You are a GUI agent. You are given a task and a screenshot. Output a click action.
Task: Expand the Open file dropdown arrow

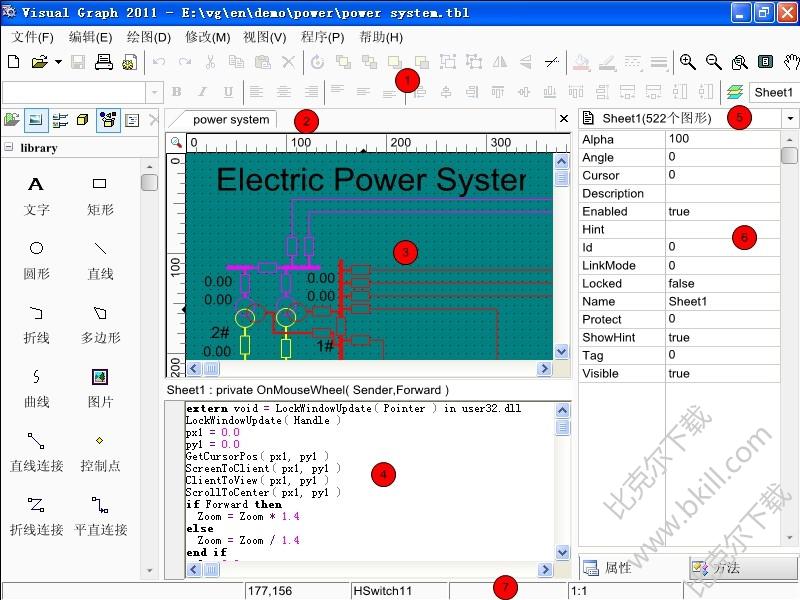coord(58,62)
